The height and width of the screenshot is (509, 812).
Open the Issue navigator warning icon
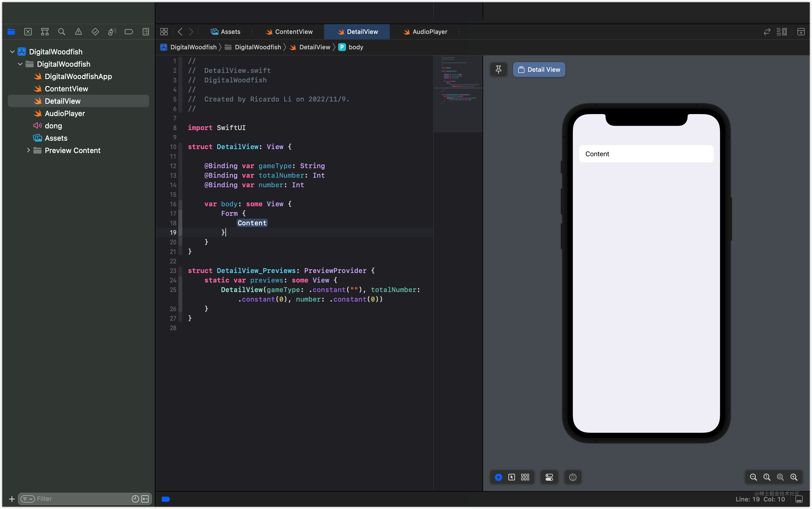point(79,32)
